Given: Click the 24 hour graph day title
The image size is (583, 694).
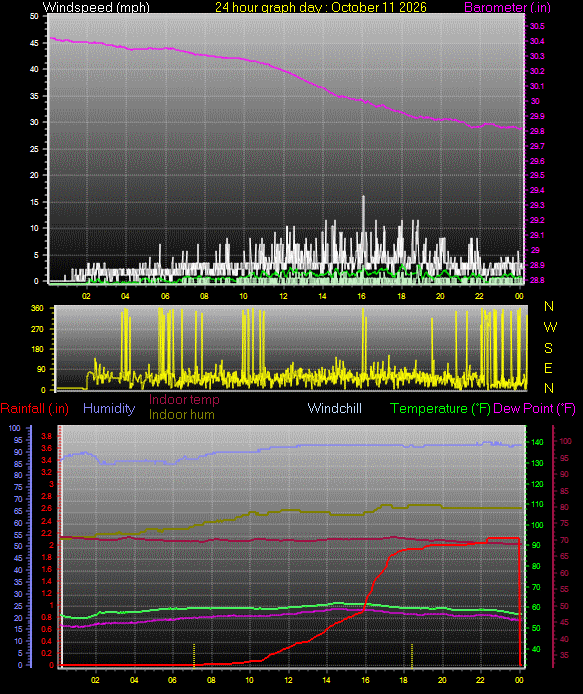Looking at the screenshot, I should point(320,8).
